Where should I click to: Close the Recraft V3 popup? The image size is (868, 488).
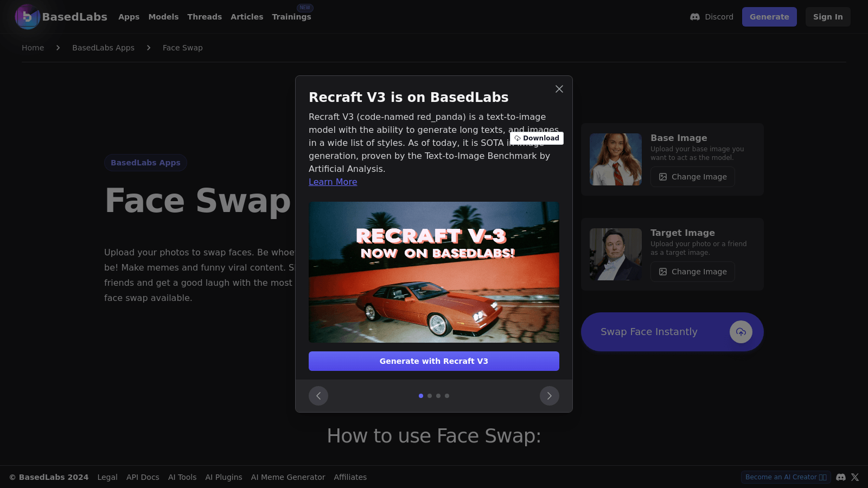click(559, 89)
